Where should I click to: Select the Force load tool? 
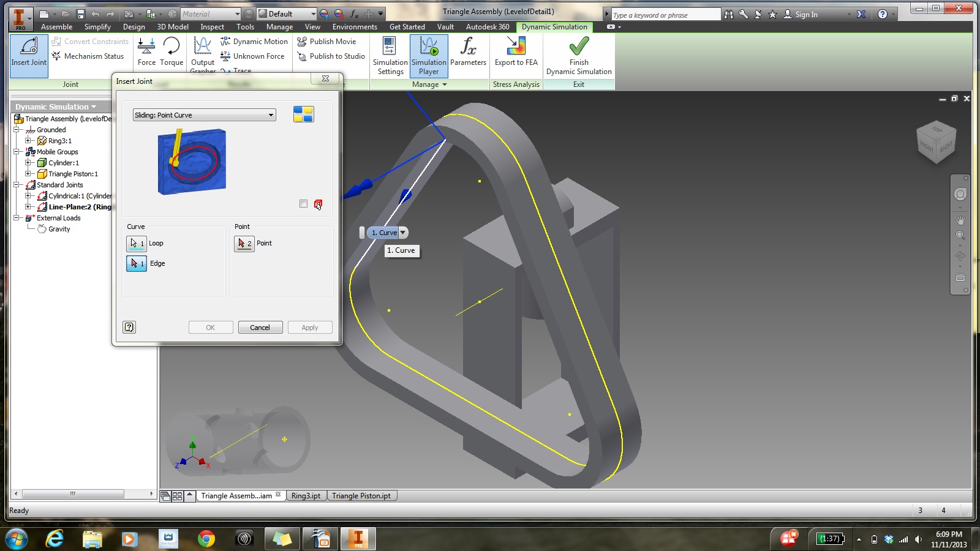pyautogui.click(x=146, y=52)
